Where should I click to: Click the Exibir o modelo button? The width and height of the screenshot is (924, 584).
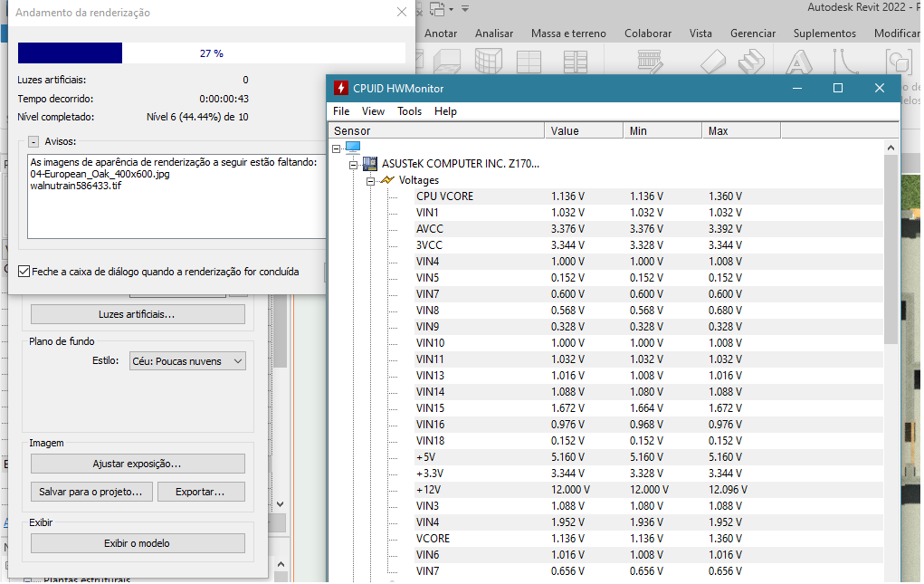(x=138, y=543)
